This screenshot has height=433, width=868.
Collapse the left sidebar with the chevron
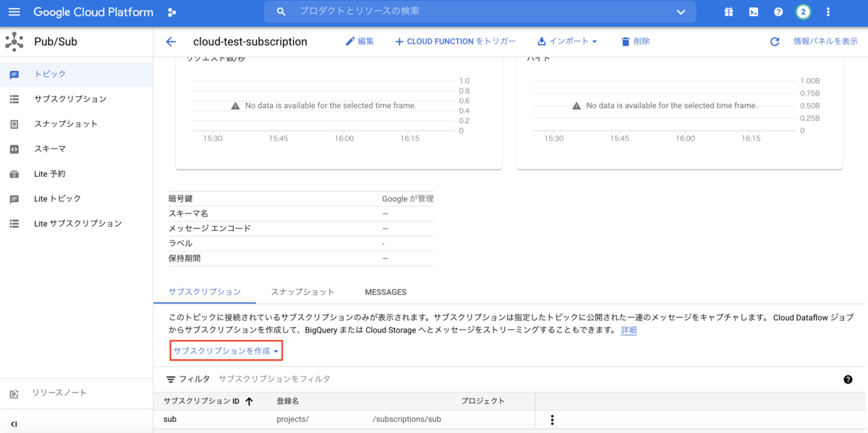point(14,424)
